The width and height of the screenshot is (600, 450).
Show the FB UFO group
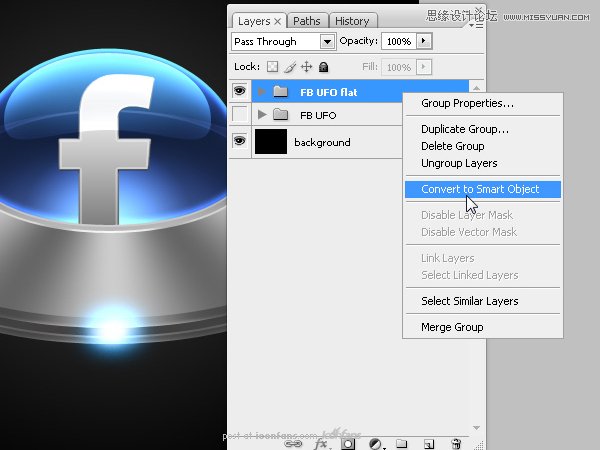[240, 115]
